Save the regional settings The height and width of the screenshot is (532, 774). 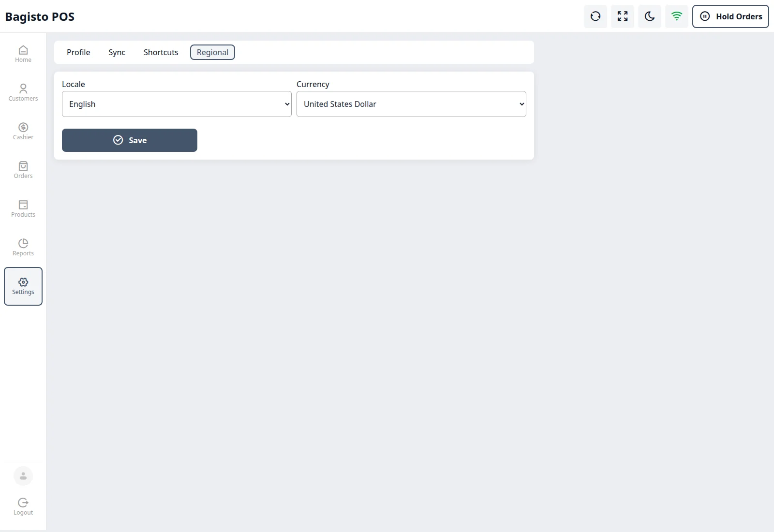coord(130,140)
